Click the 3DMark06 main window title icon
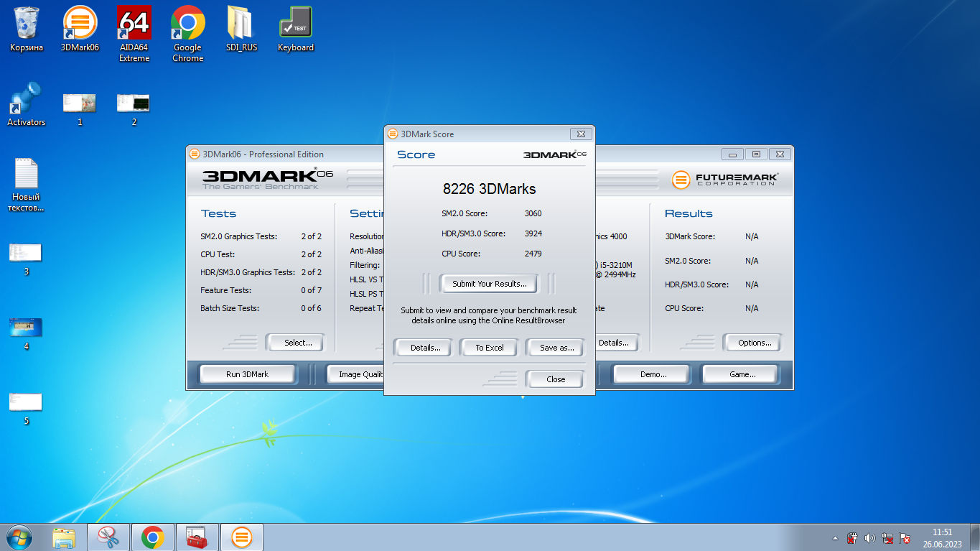The height and width of the screenshot is (551, 980). coord(195,154)
